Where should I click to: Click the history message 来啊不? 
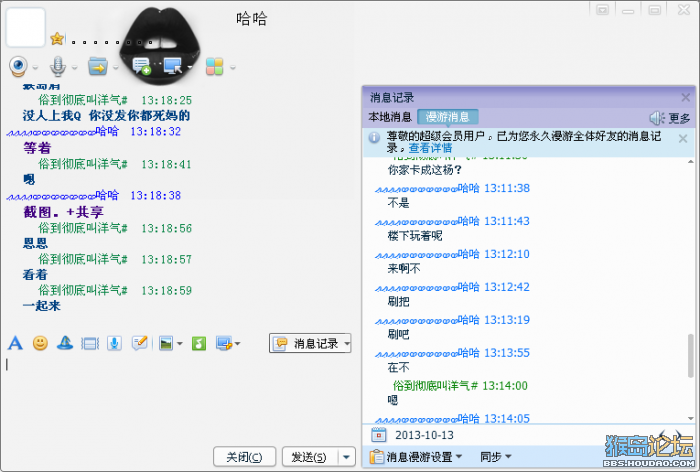tap(404, 269)
